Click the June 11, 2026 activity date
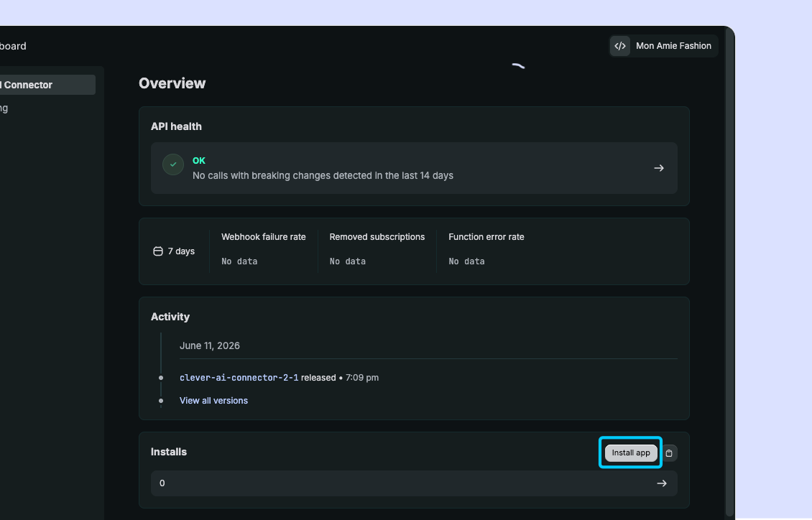This screenshot has width=812, height=520. tap(210, 345)
